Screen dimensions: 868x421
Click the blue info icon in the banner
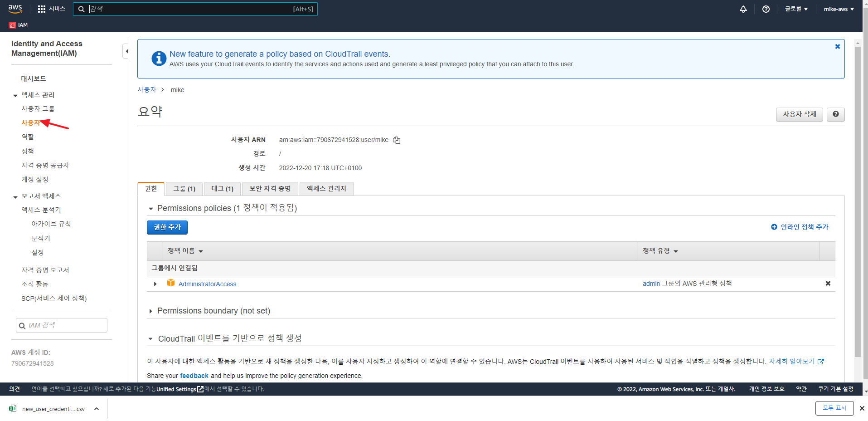159,59
